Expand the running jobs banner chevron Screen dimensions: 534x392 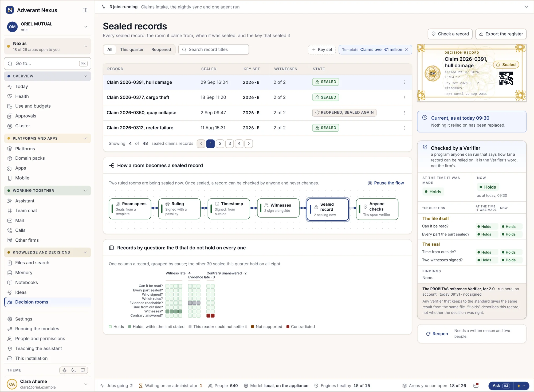click(526, 7)
